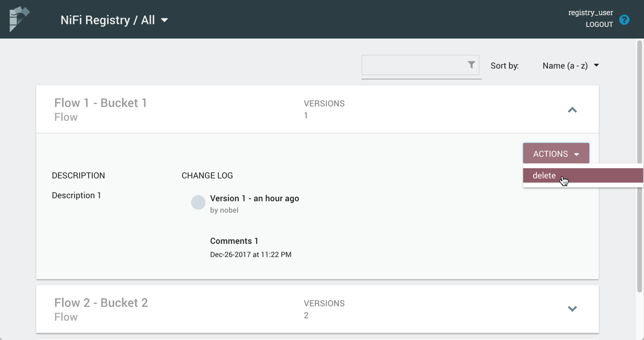Image resolution: width=644 pixels, height=340 pixels.
Task: Select the Flow 1 - Bucket 1 title
Action: click(x=100, y=103)
